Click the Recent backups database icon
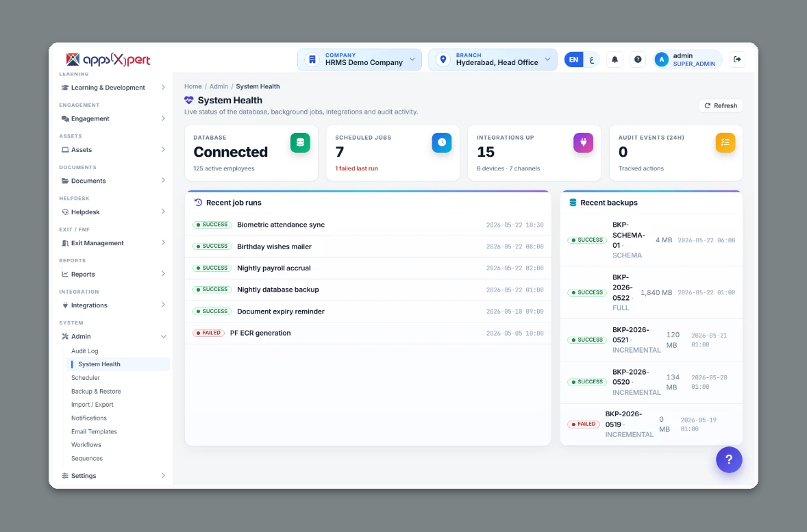807x532 pixels. (573, 203)
